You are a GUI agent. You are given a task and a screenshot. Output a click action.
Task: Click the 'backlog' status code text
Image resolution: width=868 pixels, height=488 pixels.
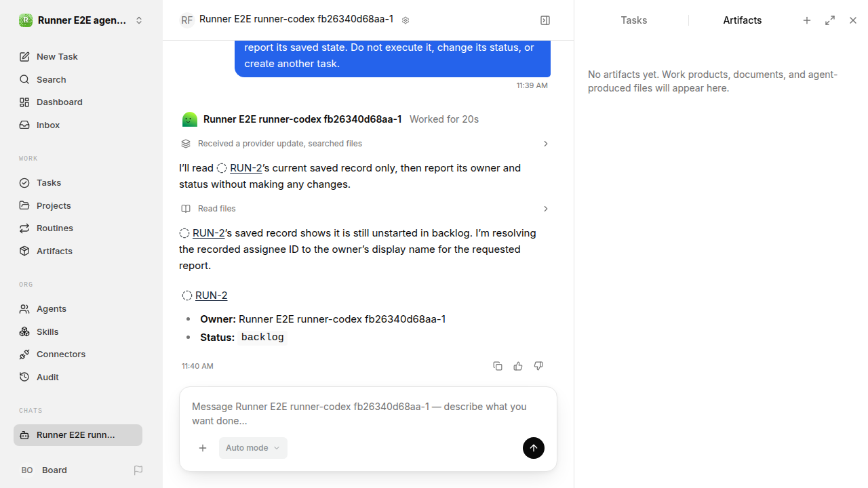click(x=262, y=338)
